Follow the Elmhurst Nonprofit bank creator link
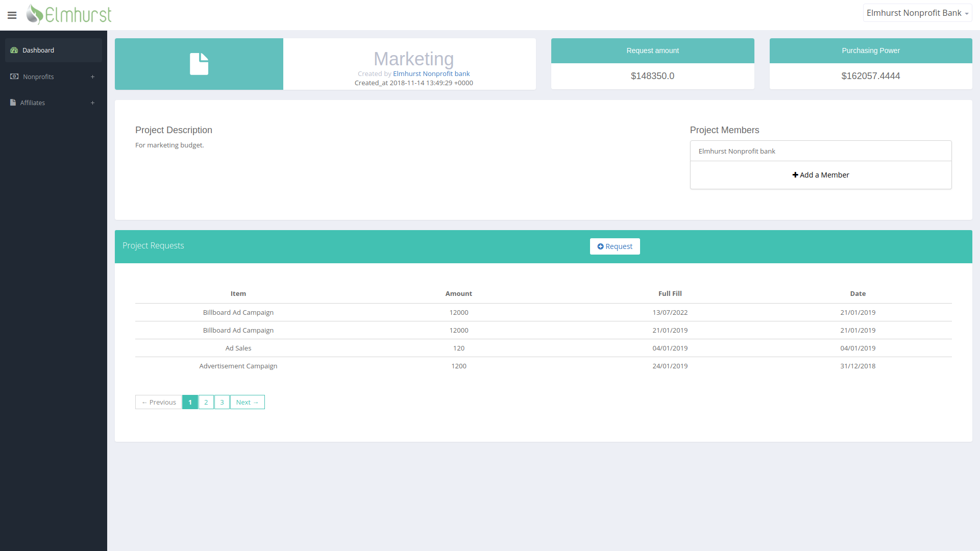Image resolution: width=980 pixels, height=551 pixels. (x=431, y=73)
